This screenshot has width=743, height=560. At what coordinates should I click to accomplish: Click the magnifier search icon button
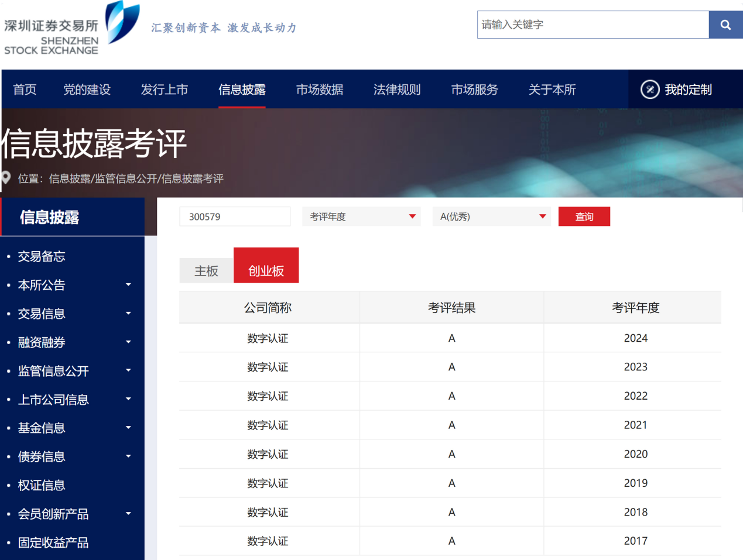coord(725,25)
